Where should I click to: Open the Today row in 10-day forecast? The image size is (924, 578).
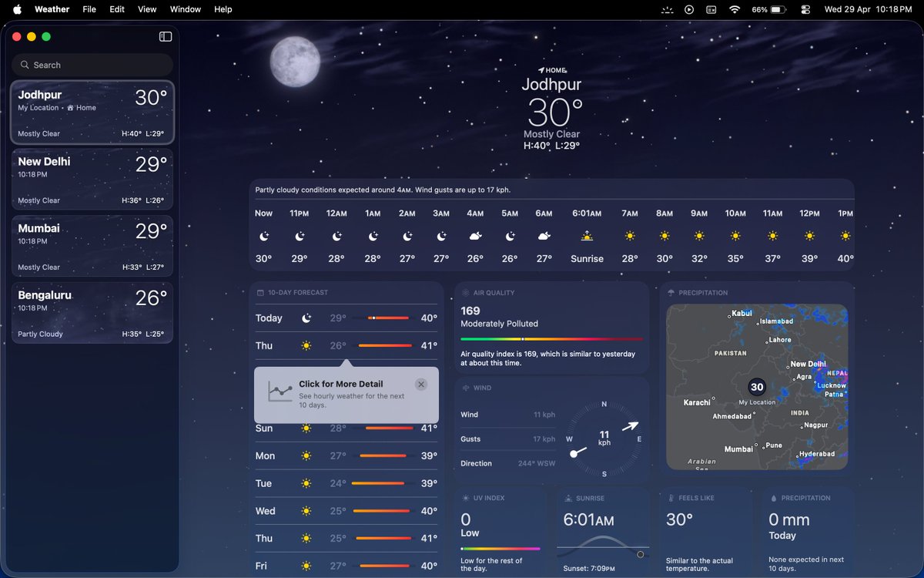point(346,318)
